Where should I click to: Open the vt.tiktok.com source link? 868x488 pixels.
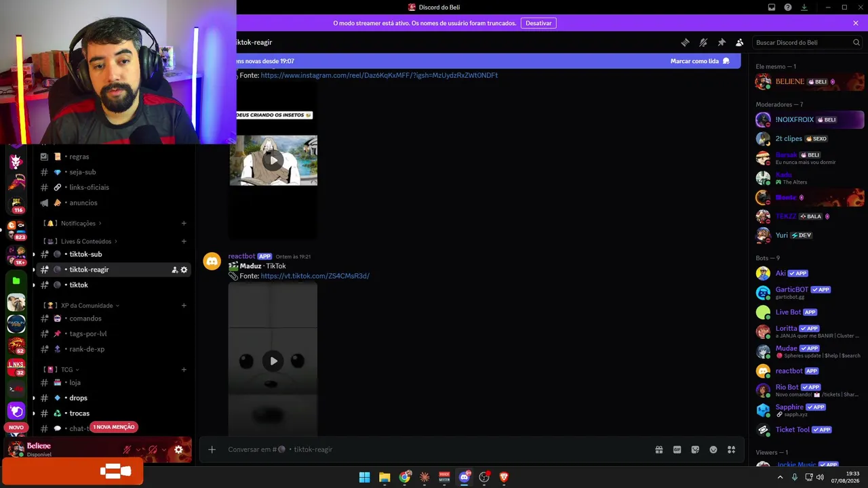[315, 276]
